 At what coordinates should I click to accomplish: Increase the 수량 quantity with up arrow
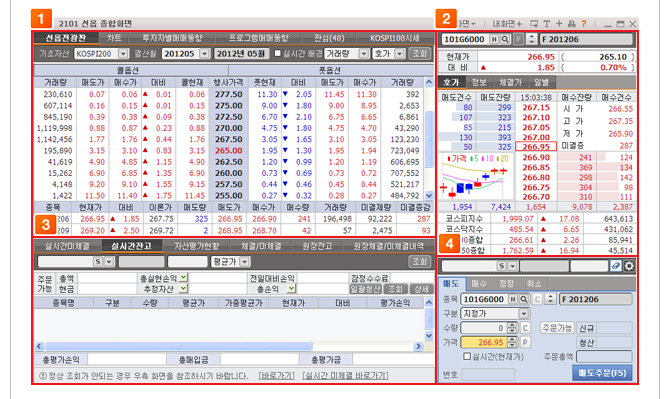pyautogui.click(x=511, y=326)
